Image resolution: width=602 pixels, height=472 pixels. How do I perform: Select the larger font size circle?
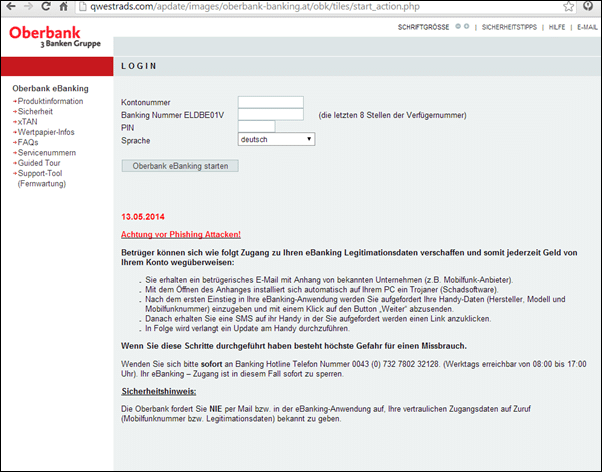coord(466,26)
